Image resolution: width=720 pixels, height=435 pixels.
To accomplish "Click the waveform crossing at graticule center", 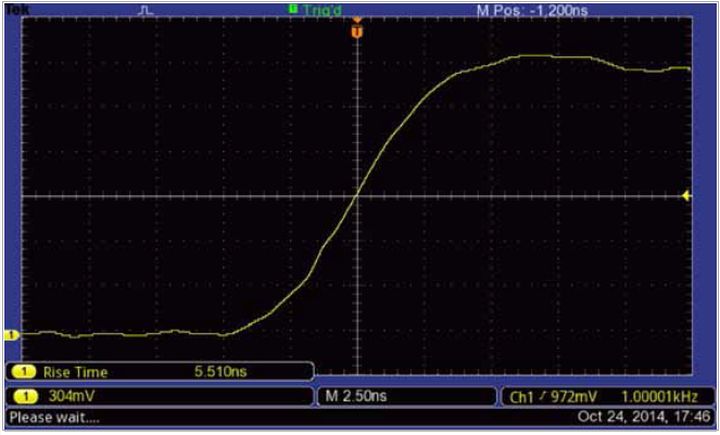I will 357,196.
